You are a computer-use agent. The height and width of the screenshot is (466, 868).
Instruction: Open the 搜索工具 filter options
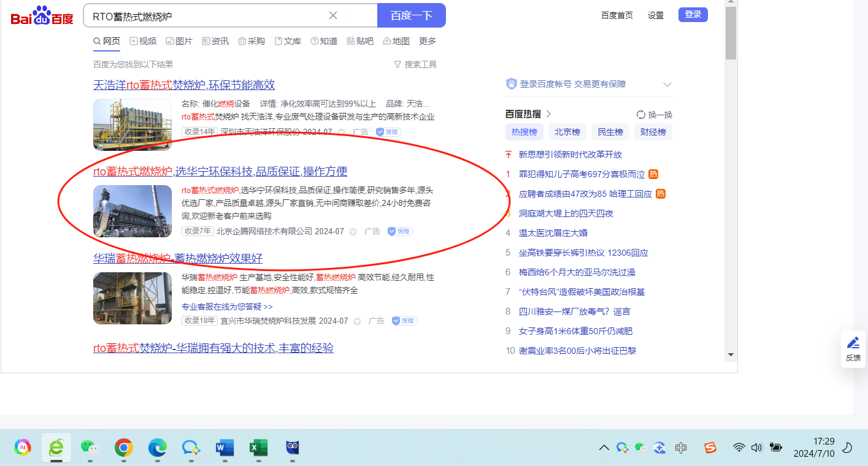tap(415, 64)
